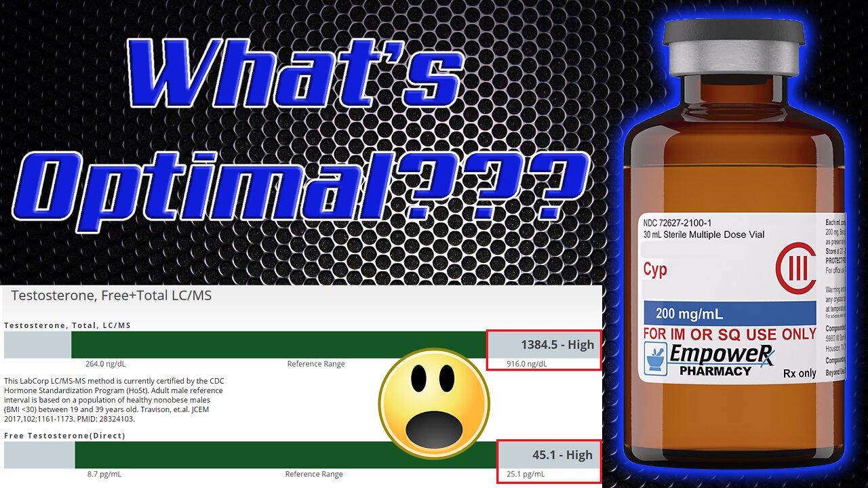Click the "916.0 ng/dL" upper limit

[x=527, y=364]
